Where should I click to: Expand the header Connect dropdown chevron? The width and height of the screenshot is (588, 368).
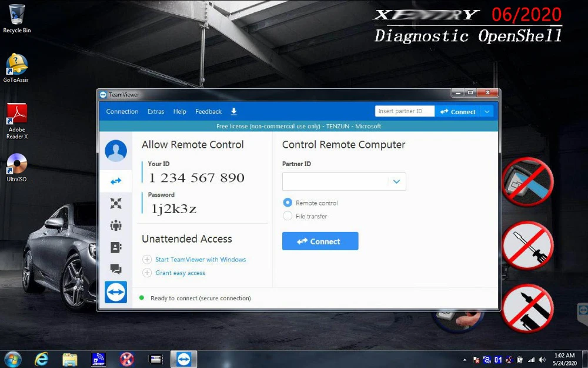point(487,111)
